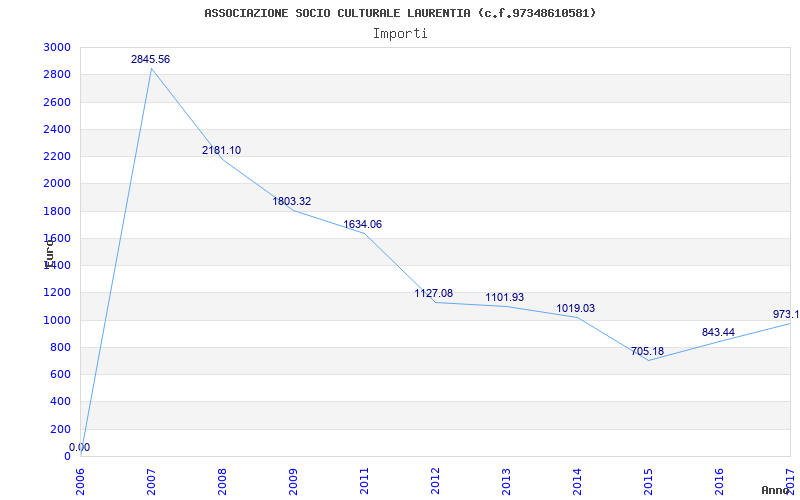800x500 pixels.
Task: Click the 1127.08 value label
Action: [434, 293]
